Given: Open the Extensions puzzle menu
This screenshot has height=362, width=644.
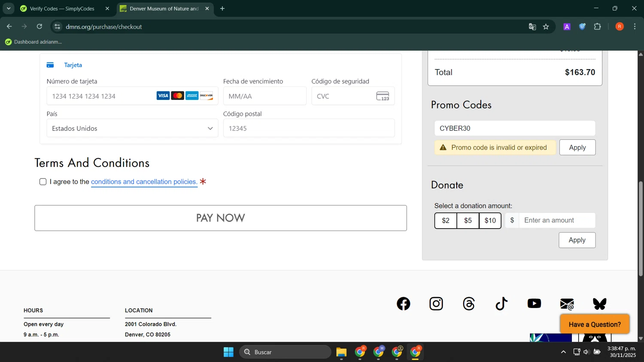Looking at the screenshot, I should coord(598,27).
